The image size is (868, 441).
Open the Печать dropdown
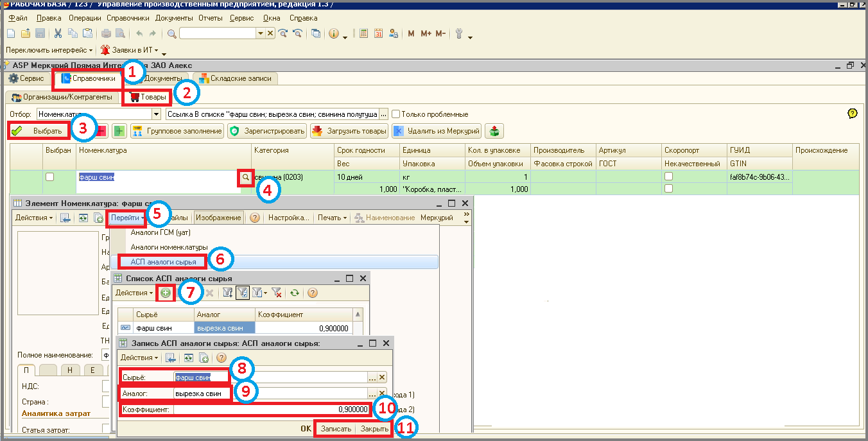click(332, 218)
